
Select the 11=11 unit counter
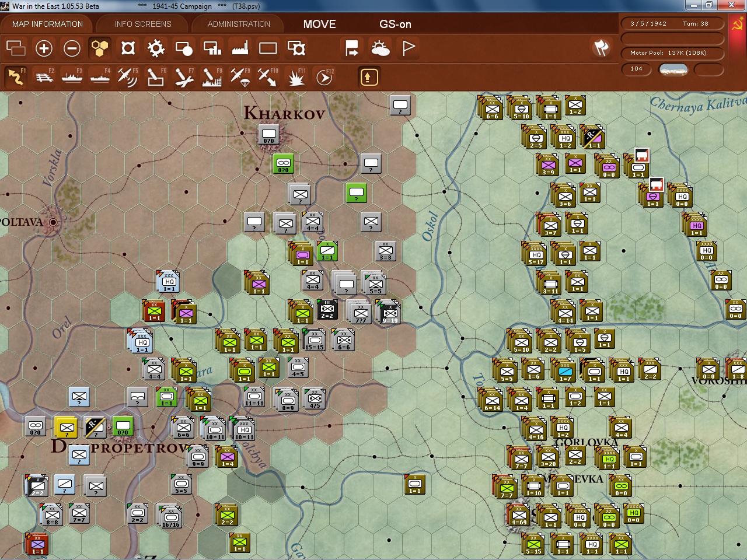pos(254,396)
